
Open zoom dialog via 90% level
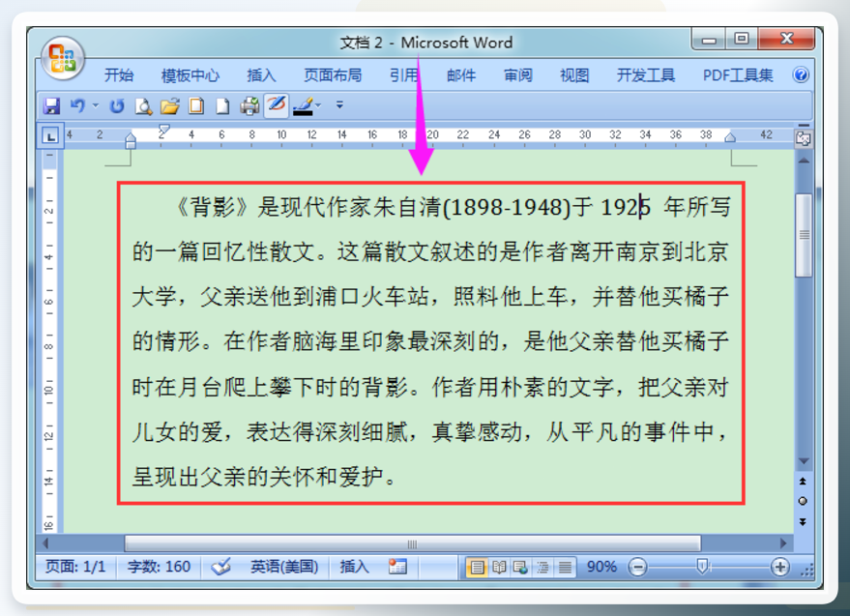(601, 567)
